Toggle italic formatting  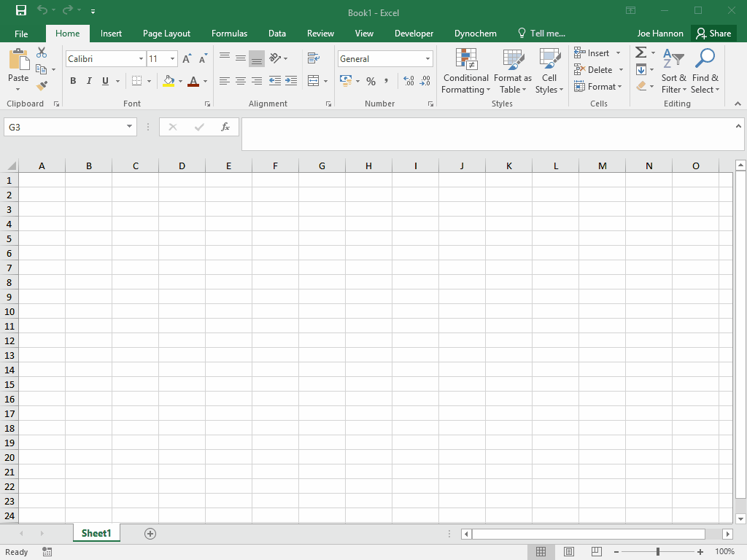tap(88, 81)
